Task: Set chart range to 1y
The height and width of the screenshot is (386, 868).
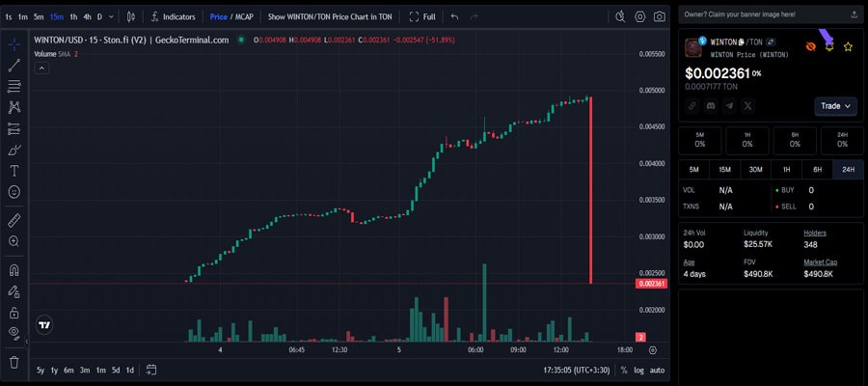Action: 54,370
